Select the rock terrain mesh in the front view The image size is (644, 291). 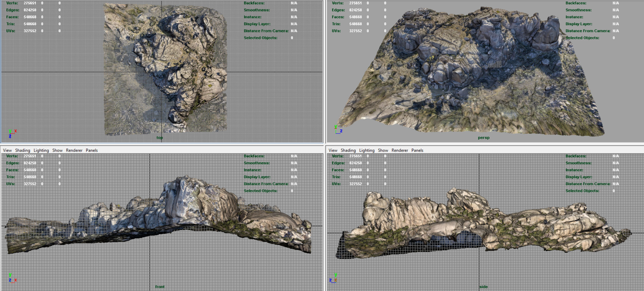[x=159, y=214]
